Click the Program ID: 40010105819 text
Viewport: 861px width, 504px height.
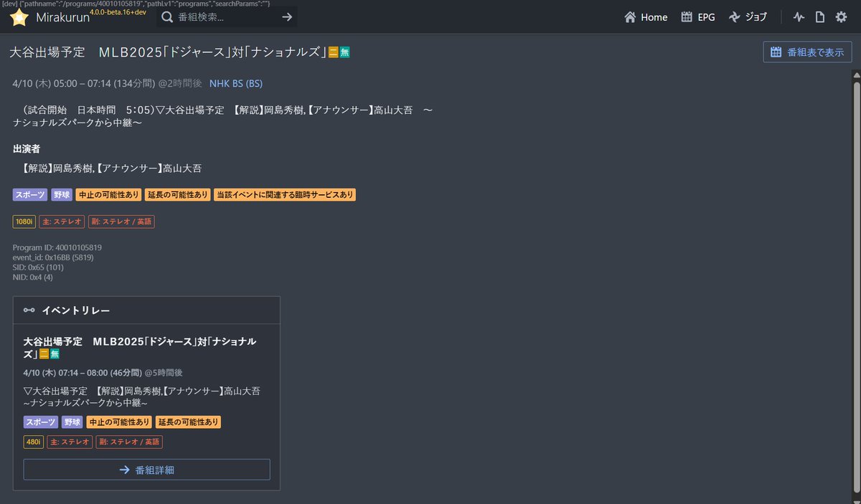coord(57,248)
